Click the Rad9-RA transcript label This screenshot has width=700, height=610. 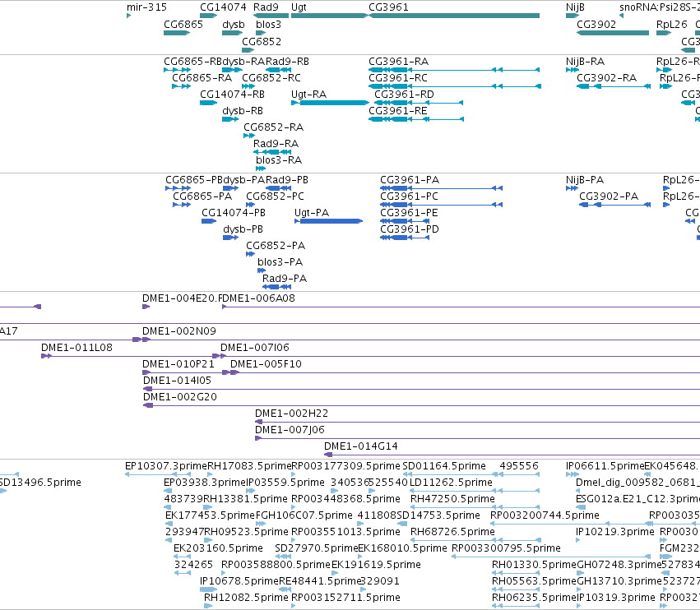pos(276,144)
